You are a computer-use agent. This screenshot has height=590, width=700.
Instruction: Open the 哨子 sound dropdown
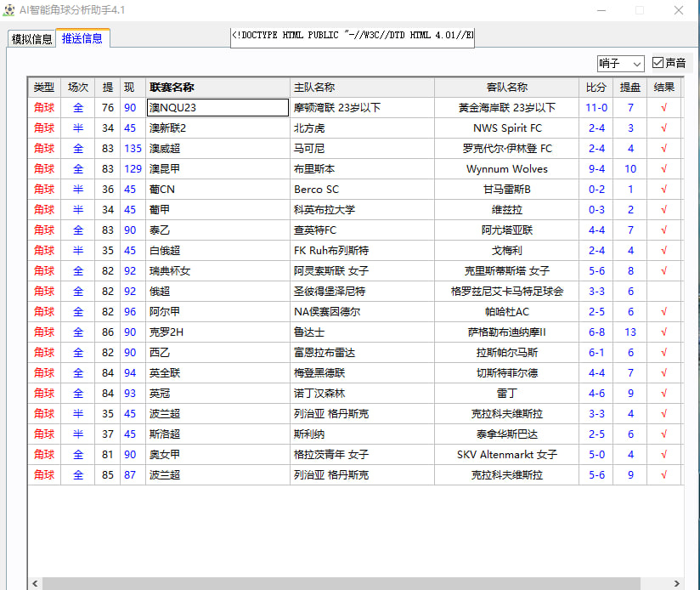(621, 64)
